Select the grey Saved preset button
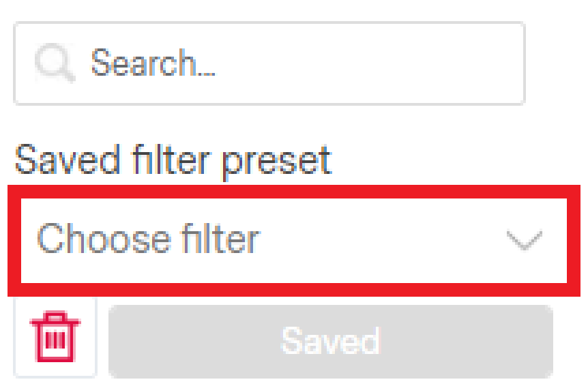 [x=330, y=340]
